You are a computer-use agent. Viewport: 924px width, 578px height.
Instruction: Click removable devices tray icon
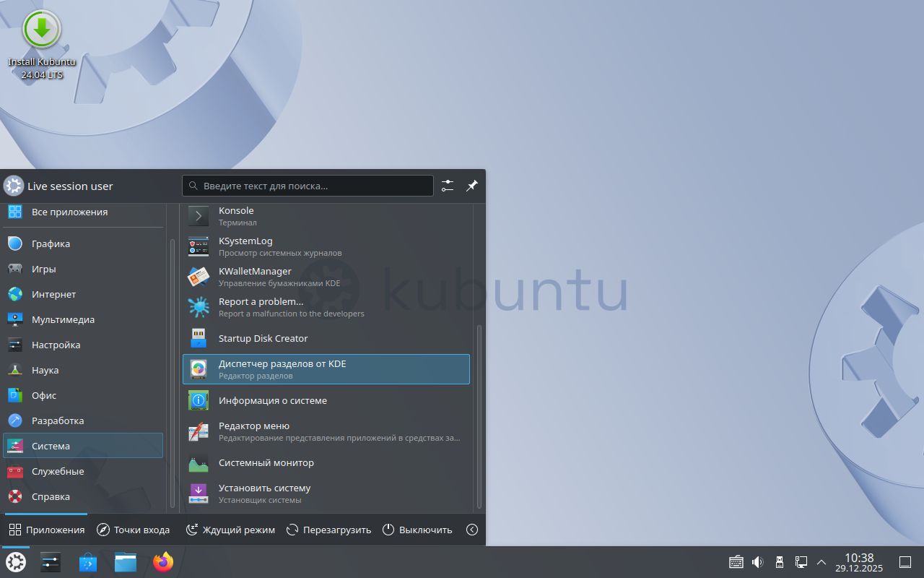[780, 562]
